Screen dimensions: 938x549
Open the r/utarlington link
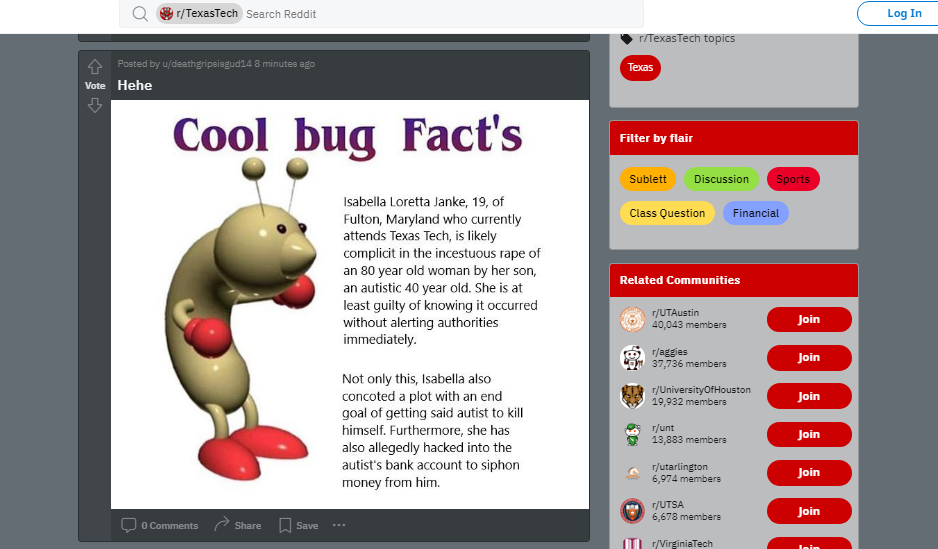[x=680, y=466]
